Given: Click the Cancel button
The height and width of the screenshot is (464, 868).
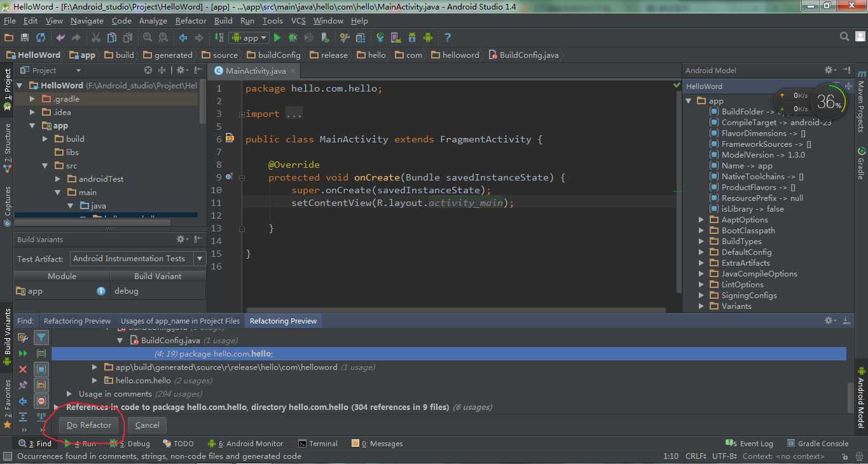Looking at the screenshot, I should pyautogui.click(x=147, y=425).
